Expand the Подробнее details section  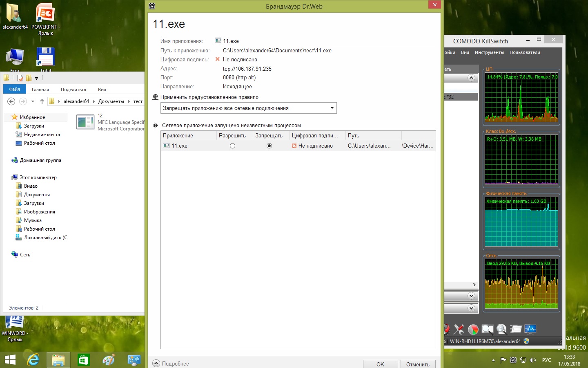click(171, 364)
